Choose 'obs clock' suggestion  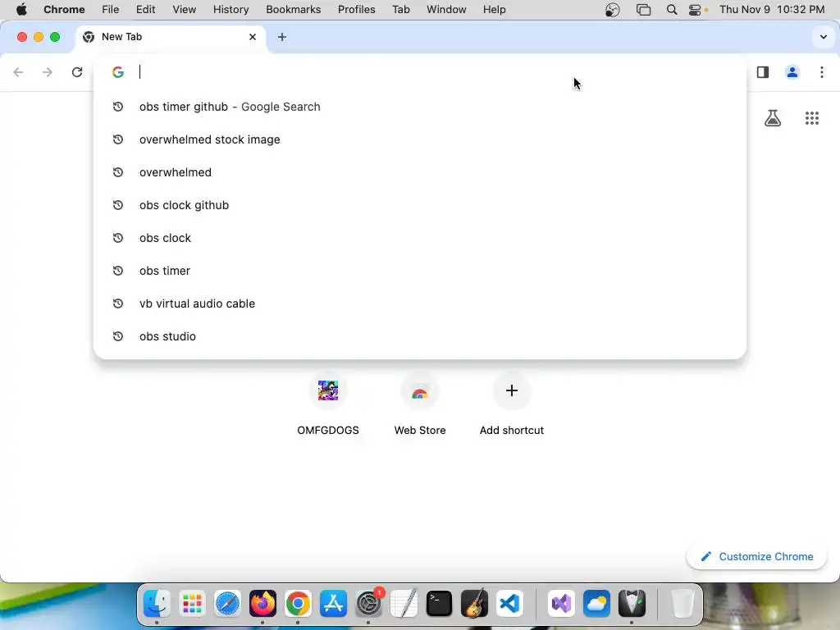click(x=420, y=238)
